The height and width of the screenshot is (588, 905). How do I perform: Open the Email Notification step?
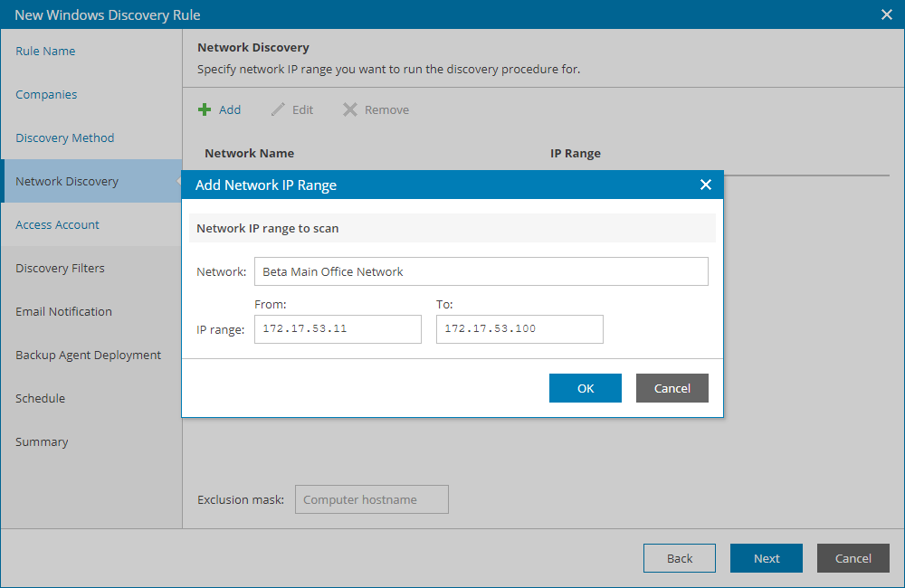[x=62, y=311]
